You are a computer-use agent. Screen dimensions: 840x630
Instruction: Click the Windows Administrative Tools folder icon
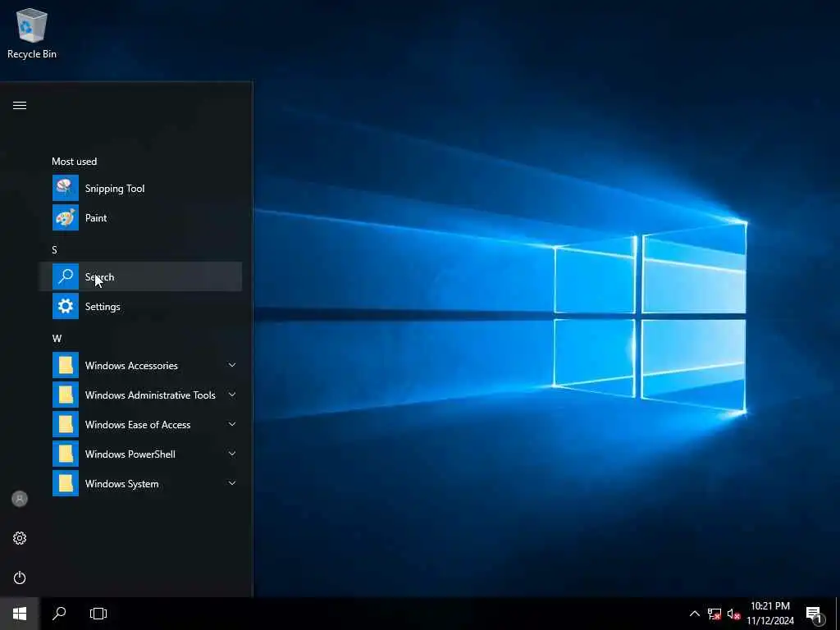66,395
